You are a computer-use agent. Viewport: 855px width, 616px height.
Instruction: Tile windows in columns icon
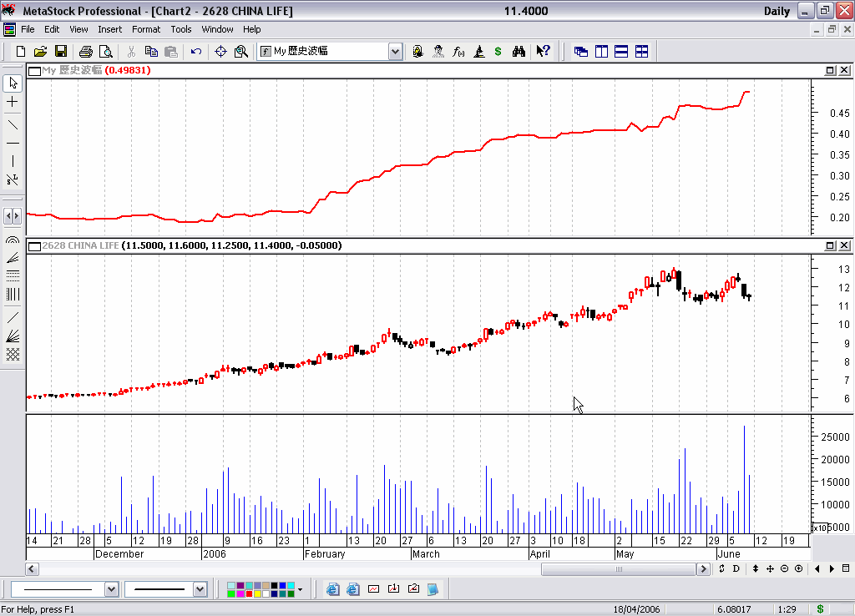[601, 51]
